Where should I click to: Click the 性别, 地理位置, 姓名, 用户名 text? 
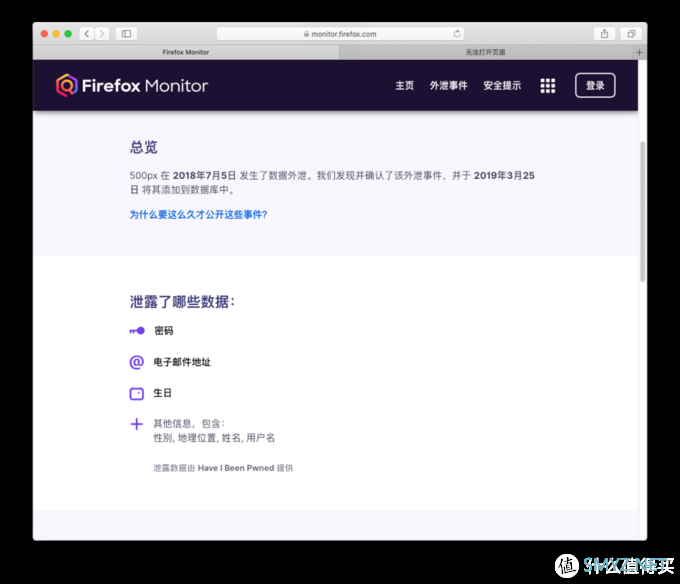(x=214, y=438)
